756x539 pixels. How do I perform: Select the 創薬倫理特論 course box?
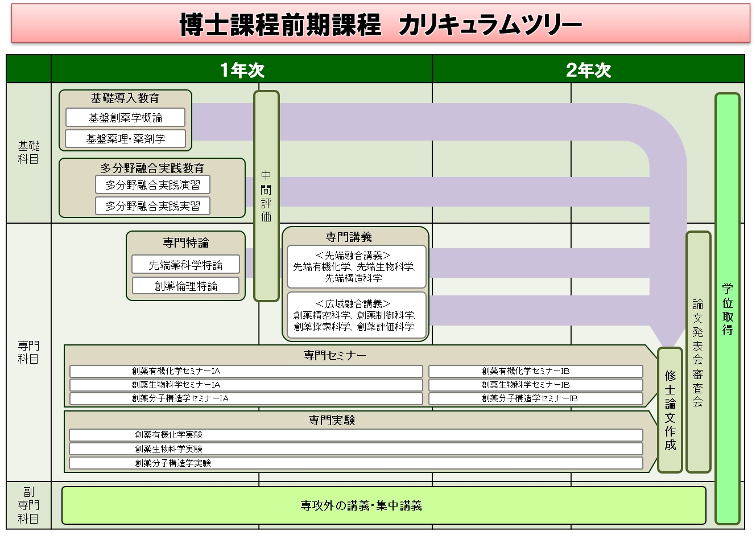coord(185,286)
